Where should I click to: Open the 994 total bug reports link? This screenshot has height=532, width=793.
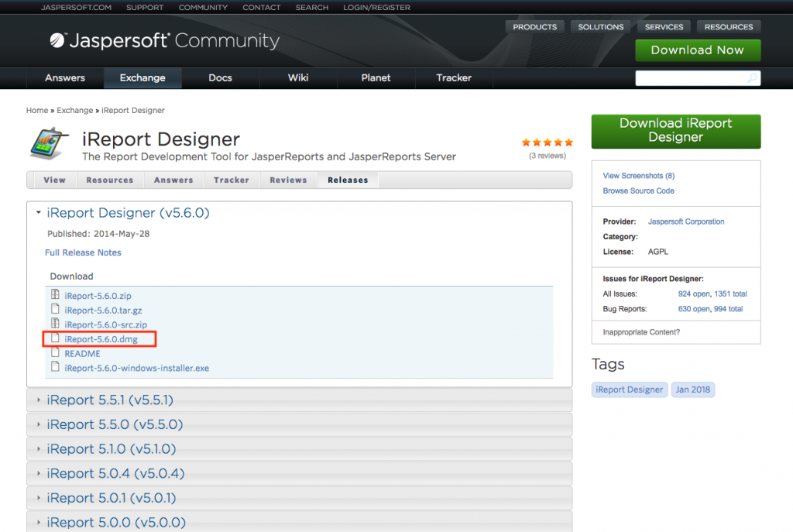coord(728,309)
